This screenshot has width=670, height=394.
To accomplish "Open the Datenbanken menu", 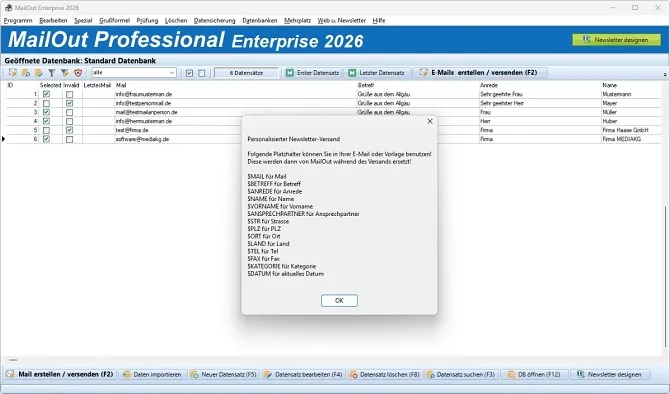I will pyautogui.click(x=260, y=21).
